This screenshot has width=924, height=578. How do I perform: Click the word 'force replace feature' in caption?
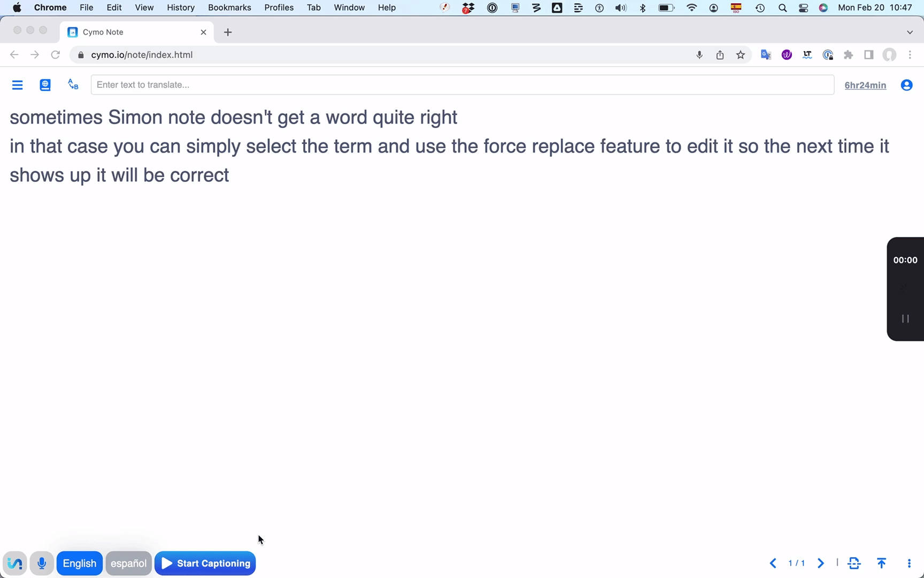(x=572, y=146)
